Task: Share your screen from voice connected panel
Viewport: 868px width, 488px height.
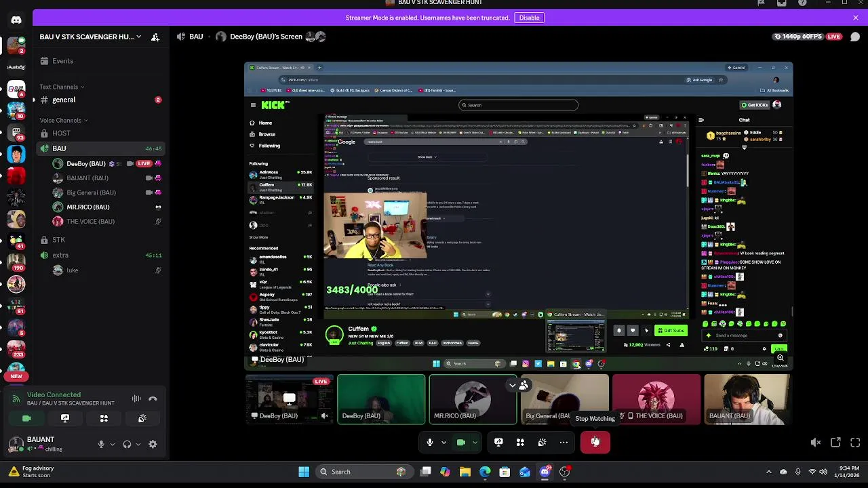Action: tap(65, 419)
